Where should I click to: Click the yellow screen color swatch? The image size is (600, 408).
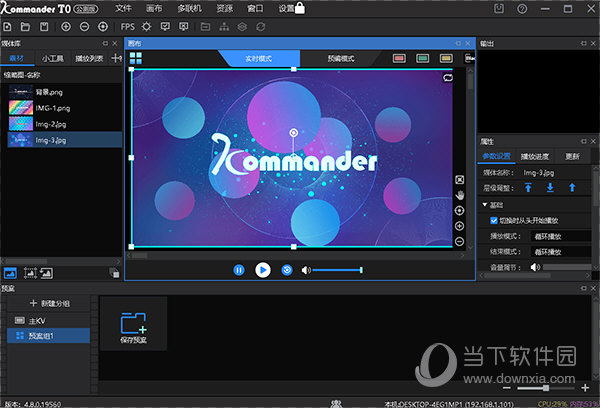pyautogui.click(x=446, y=58)
